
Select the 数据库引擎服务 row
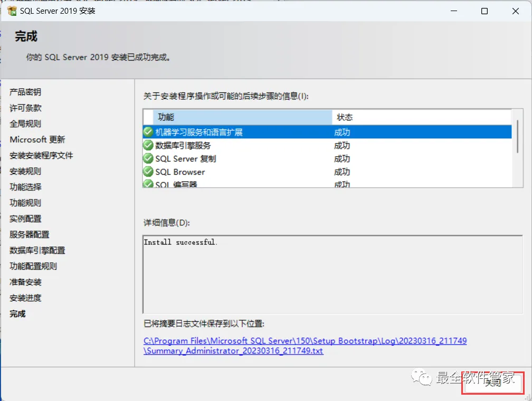click(327, 145)
